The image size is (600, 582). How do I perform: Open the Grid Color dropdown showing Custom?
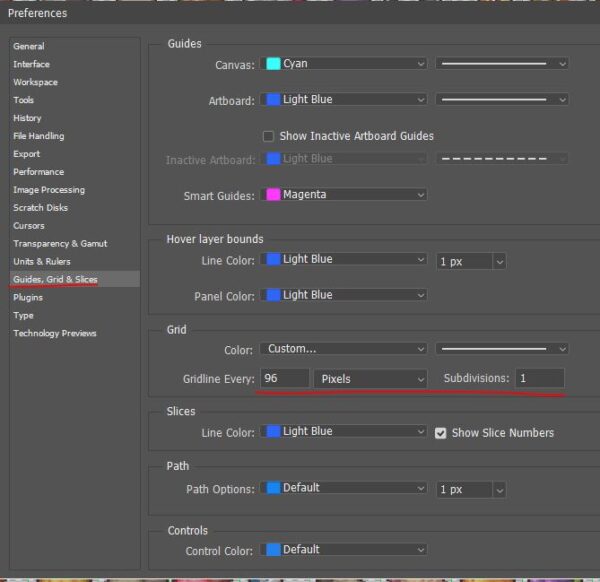pos(344,349)
